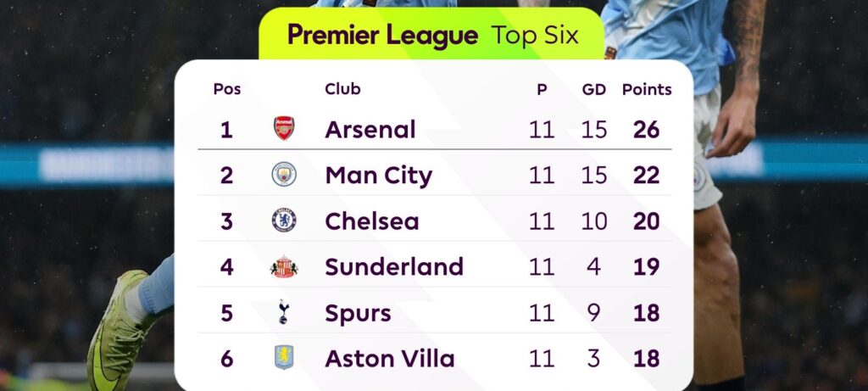868x391 pixels.
Task: Click the Arsenal club crest
Action: (284, 129)
